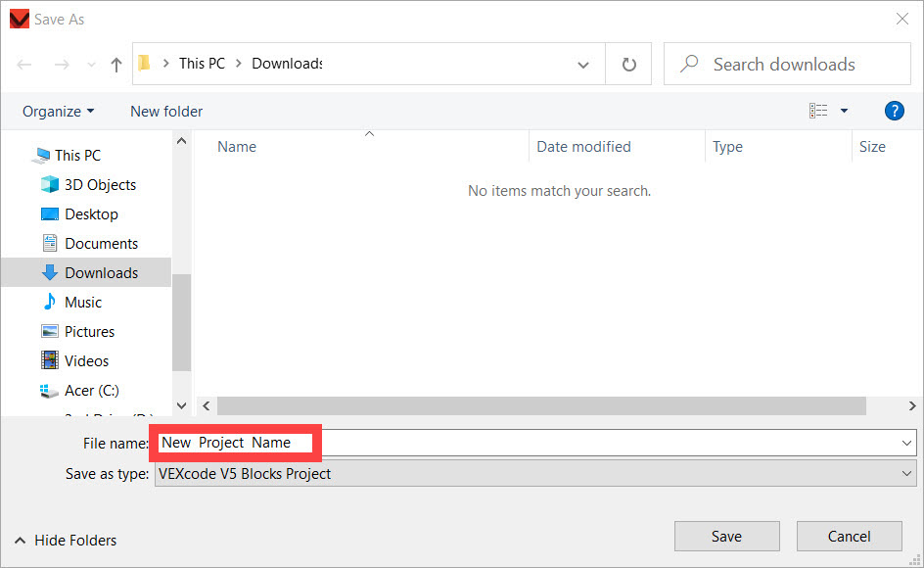Image resolution: width=924 pixels, height=568 pixels.
Task: Go forward with the right arrow button
Action: [x=62, y=65]
